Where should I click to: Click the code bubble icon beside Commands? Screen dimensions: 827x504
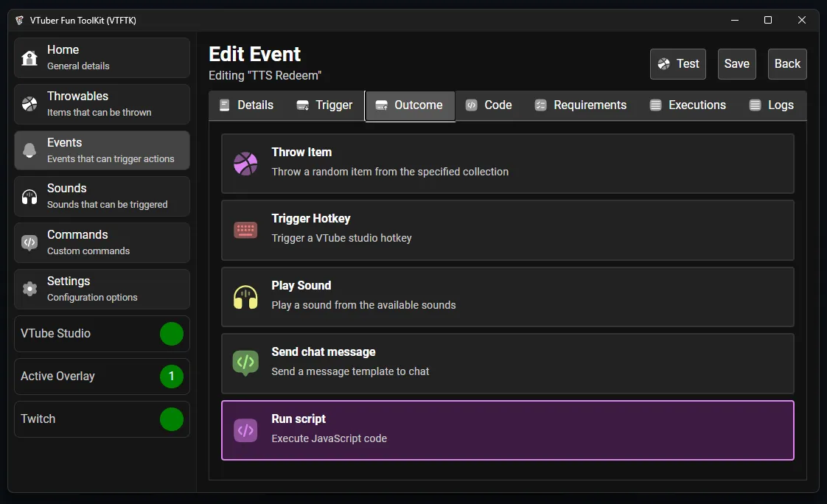point(29,243)
